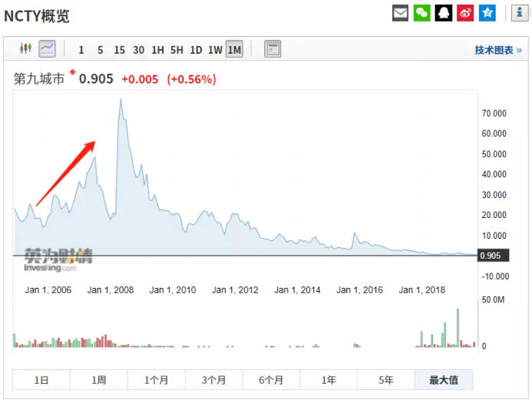Open the news overlay chart icon

click(273, 49)
